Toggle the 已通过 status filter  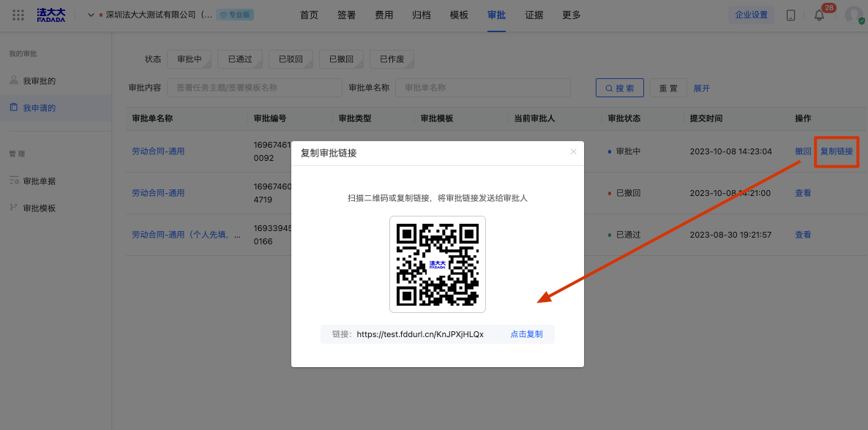click(x=240, y=59)
